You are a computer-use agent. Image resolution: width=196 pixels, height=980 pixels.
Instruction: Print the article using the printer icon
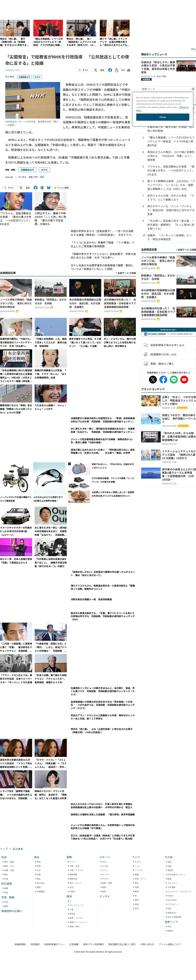pos(129,70)
